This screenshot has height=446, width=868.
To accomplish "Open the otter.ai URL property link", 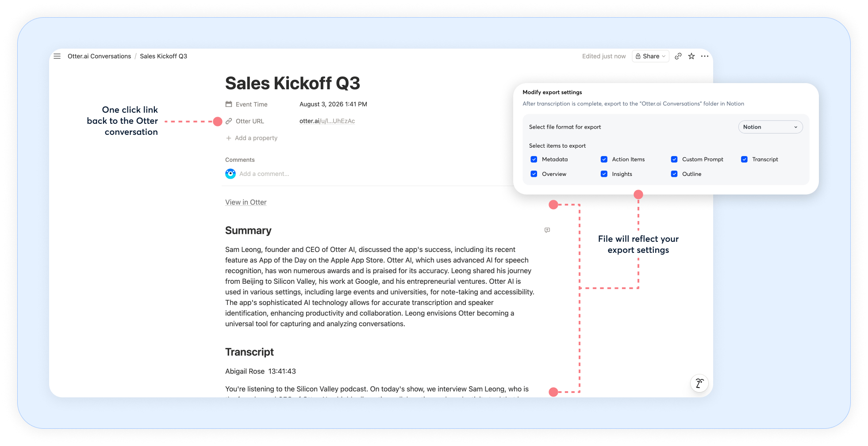I will coord(327,121).
